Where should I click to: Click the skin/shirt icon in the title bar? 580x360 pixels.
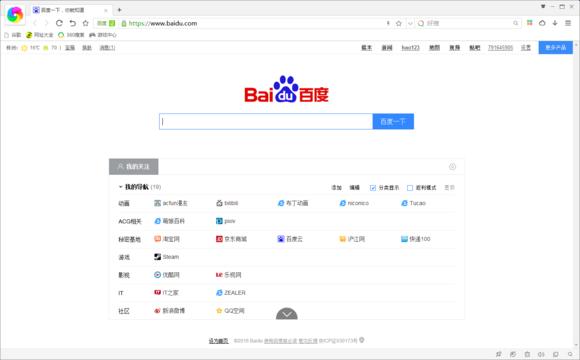point(543,6)
